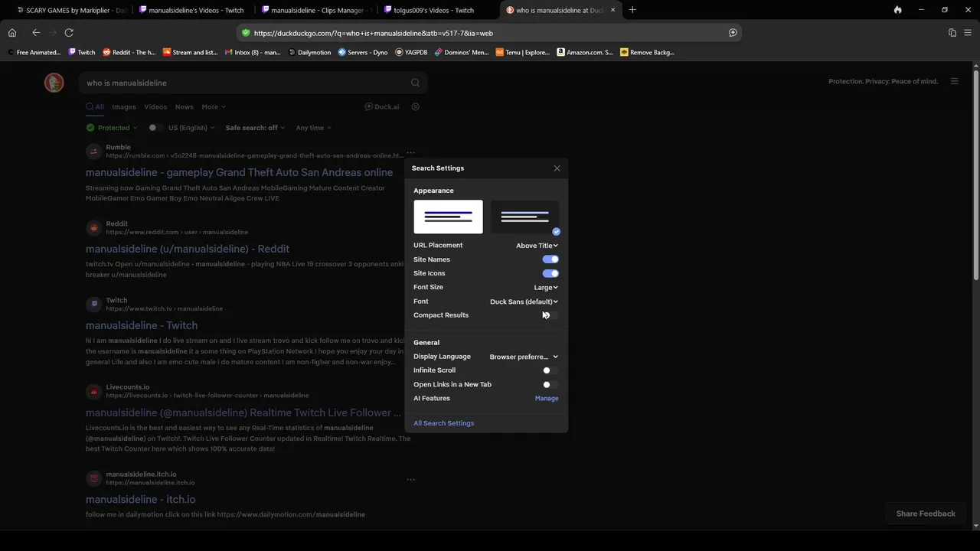Open a new browser tab with plus
The width and height of the screenshot is (980, 551).
632,10
